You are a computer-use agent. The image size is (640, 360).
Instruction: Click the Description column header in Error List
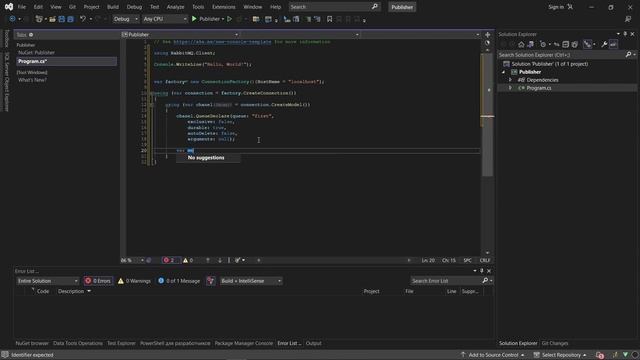pos(71,291)
